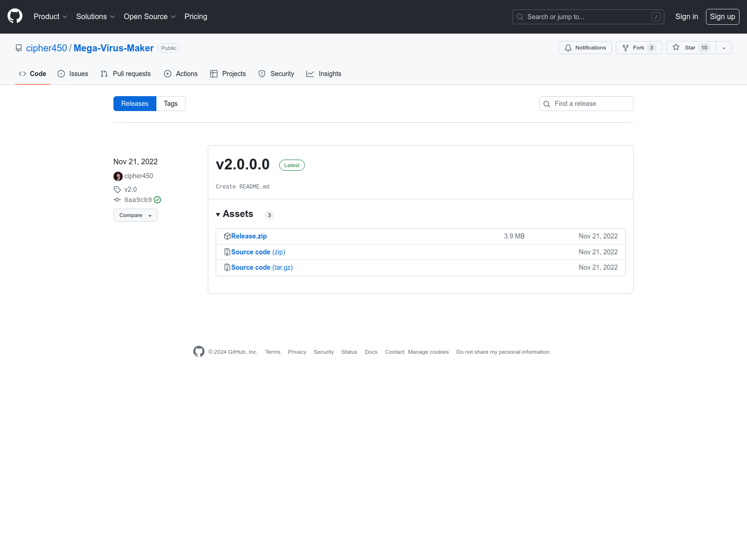Open the Security footer link

tap(324, 352)
